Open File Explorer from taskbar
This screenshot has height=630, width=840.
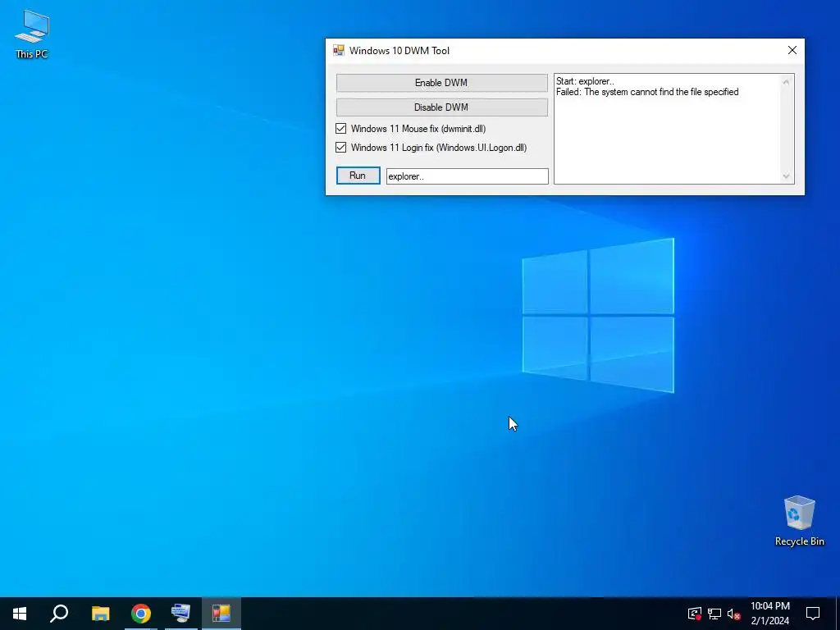(x=100, y=614)
